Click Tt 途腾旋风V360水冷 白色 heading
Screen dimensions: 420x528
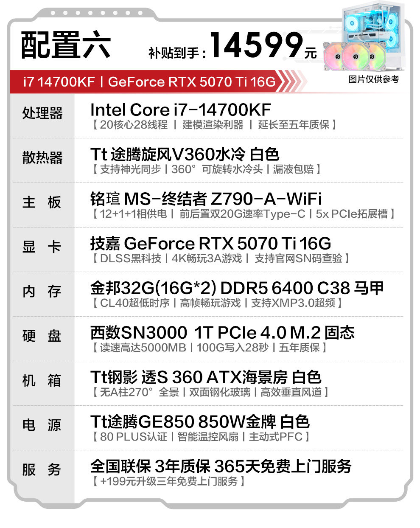pos(185,154)
